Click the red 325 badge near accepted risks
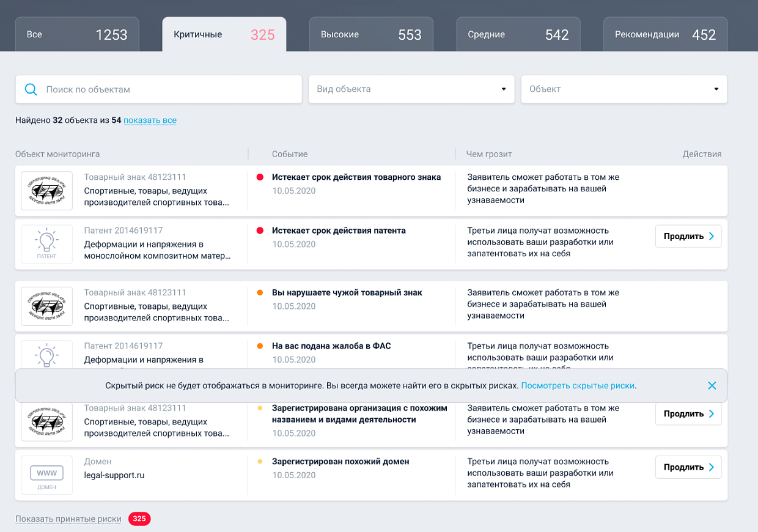This screenshot has height=532, width=758. (139, 519)
